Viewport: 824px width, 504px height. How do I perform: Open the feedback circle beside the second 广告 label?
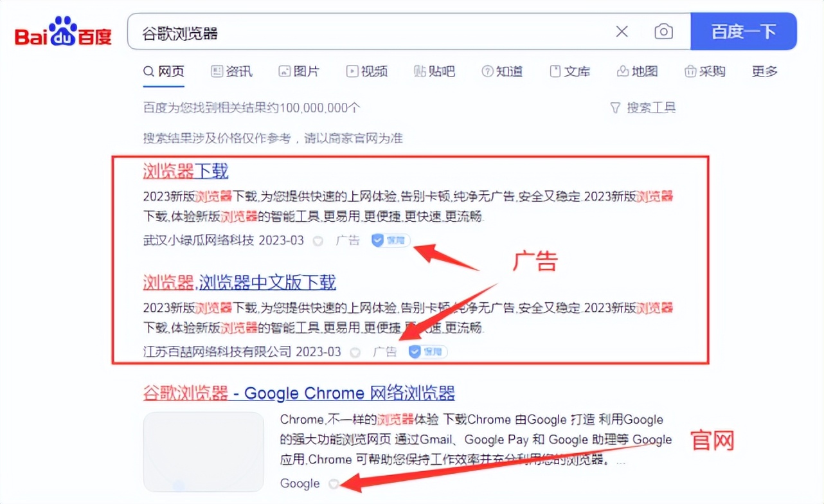[355, 352]
